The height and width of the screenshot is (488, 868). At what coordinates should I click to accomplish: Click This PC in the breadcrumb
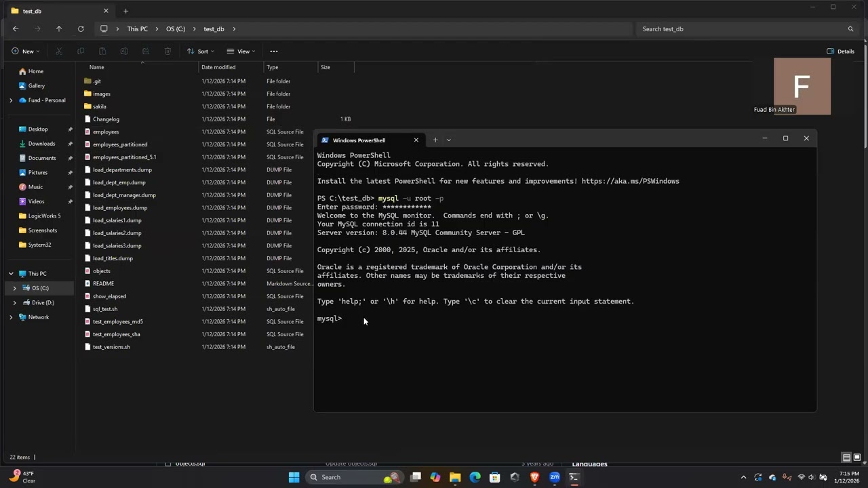point(137,29)
